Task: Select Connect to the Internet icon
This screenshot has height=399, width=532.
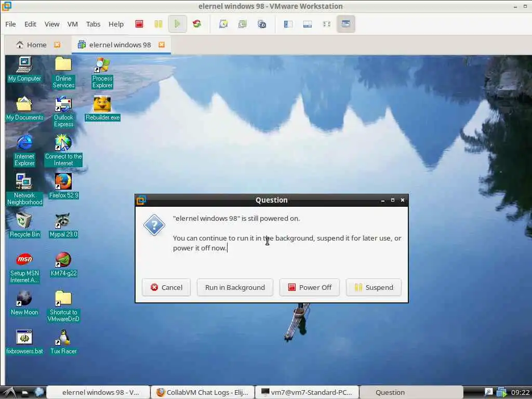Action: pyautogui.click(x=63, y=151)
